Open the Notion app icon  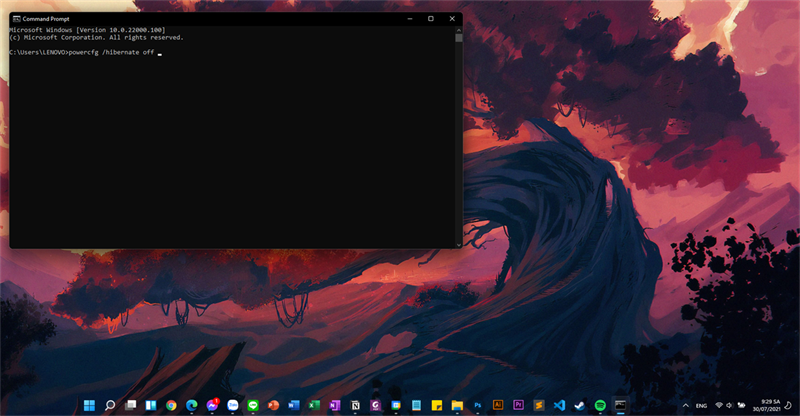click(x=355, y=405)
